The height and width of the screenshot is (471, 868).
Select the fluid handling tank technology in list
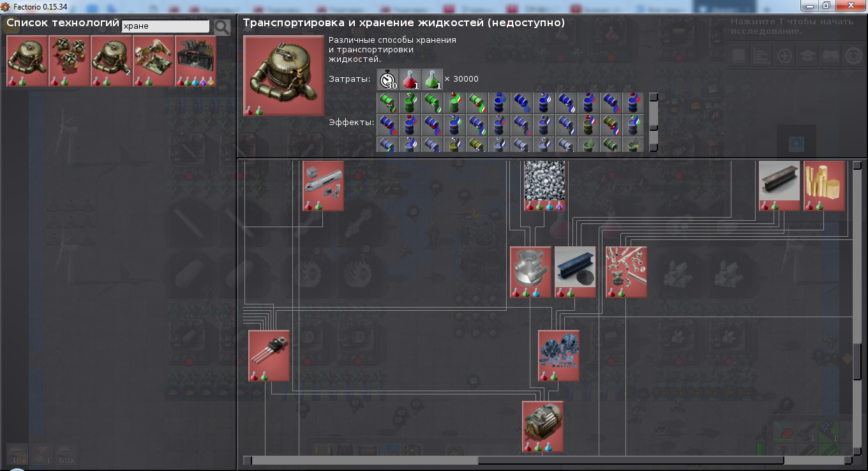[x=27, y=61]
